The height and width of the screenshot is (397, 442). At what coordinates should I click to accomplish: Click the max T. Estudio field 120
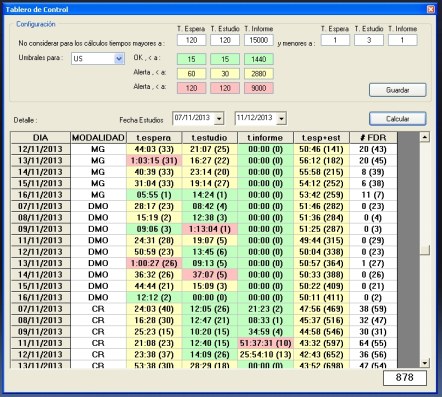pos(225,40)
